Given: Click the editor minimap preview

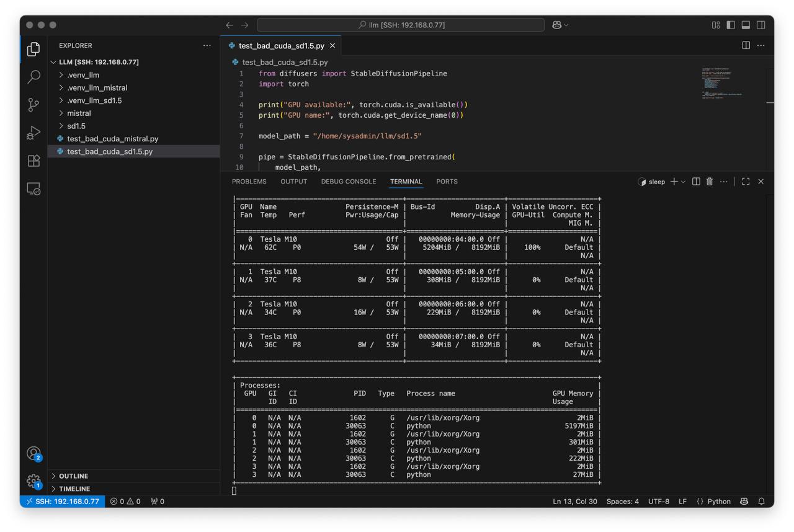Looking at the screenshot, I should click(x=723, y=83).
